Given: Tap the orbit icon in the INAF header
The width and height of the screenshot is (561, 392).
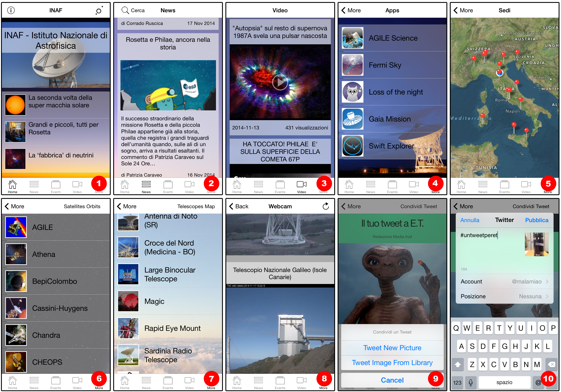Looking at the screenshot, I should pyautogui.click(x=99, y=10).
